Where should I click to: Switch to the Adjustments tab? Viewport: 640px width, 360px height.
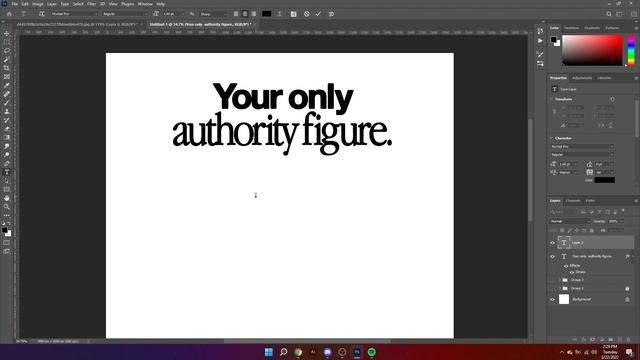point(582,78)
